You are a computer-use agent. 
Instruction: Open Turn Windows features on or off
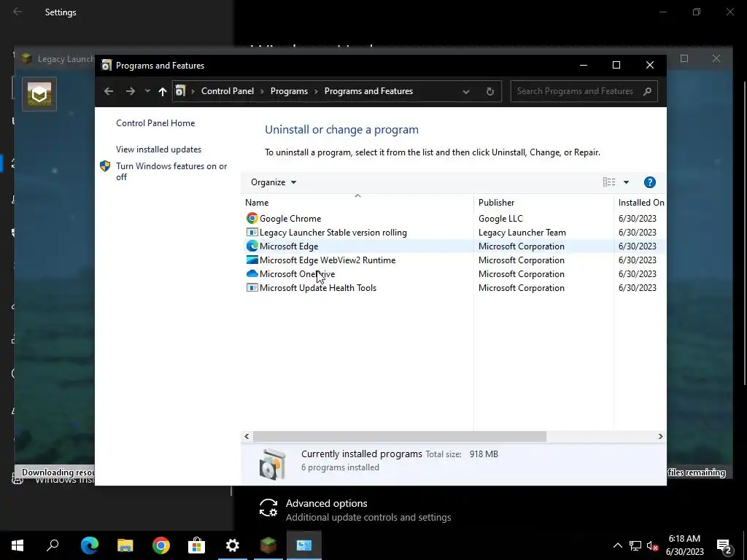171,171
